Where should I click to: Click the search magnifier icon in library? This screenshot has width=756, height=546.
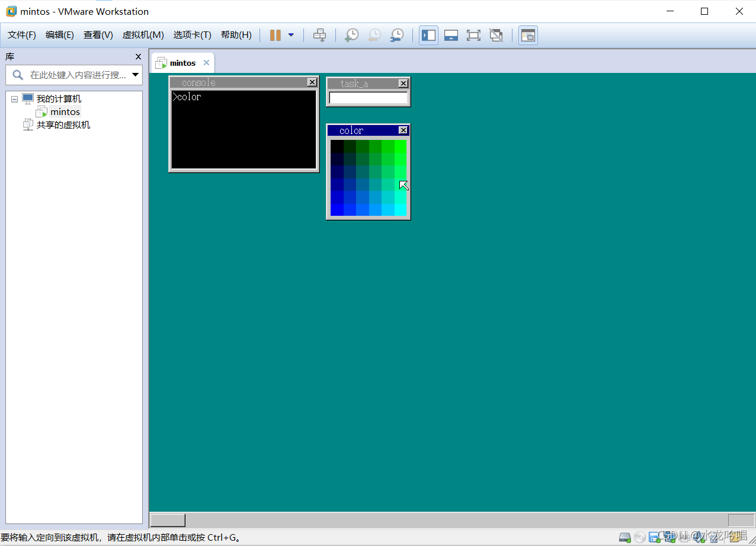pyautogui.click(x=18, y=75)
